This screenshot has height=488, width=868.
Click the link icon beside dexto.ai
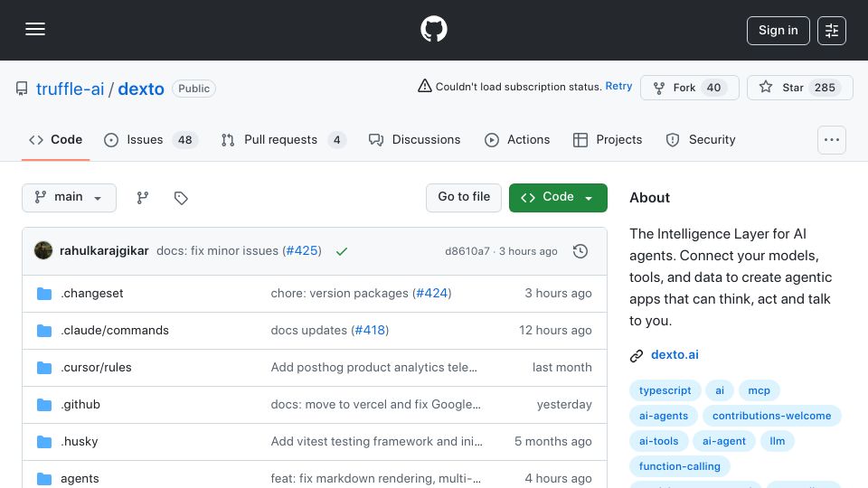click(637, 356)
